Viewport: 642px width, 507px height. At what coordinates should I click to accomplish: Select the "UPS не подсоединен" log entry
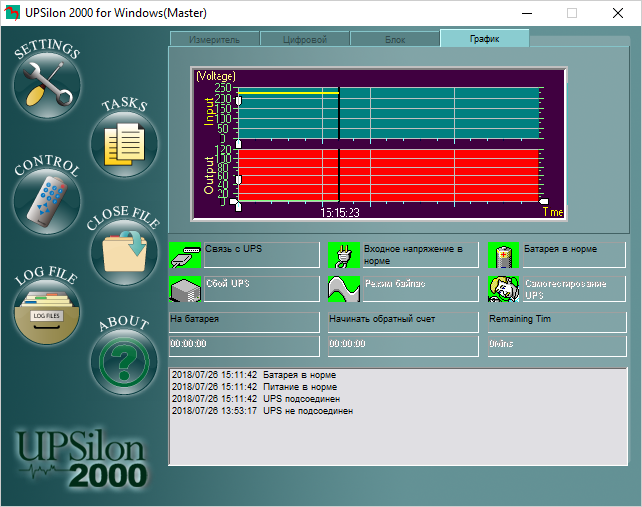[262, 411]
